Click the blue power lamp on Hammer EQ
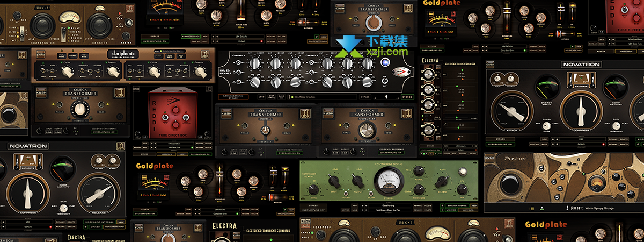 386,62
